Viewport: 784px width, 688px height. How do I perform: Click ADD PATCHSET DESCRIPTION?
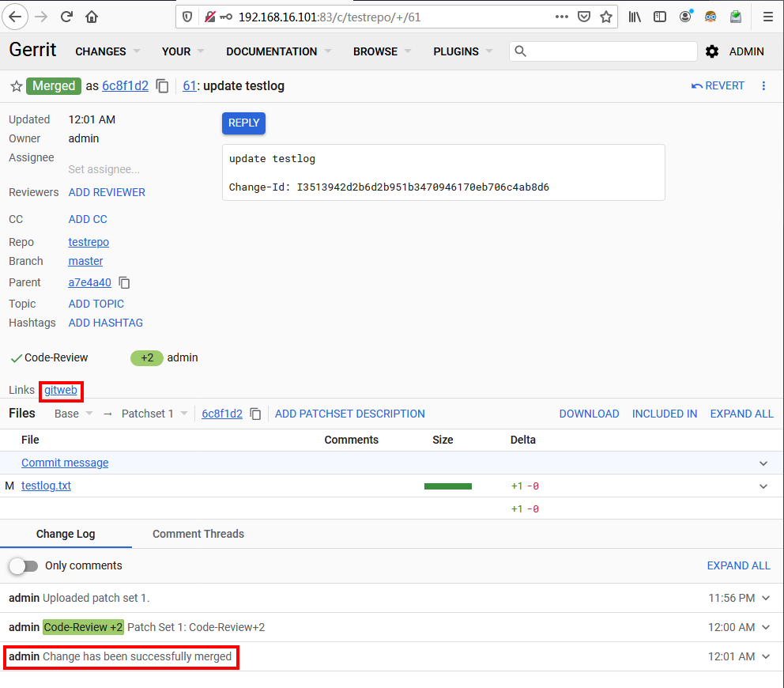pyautogui.click(x=349, y=414)
